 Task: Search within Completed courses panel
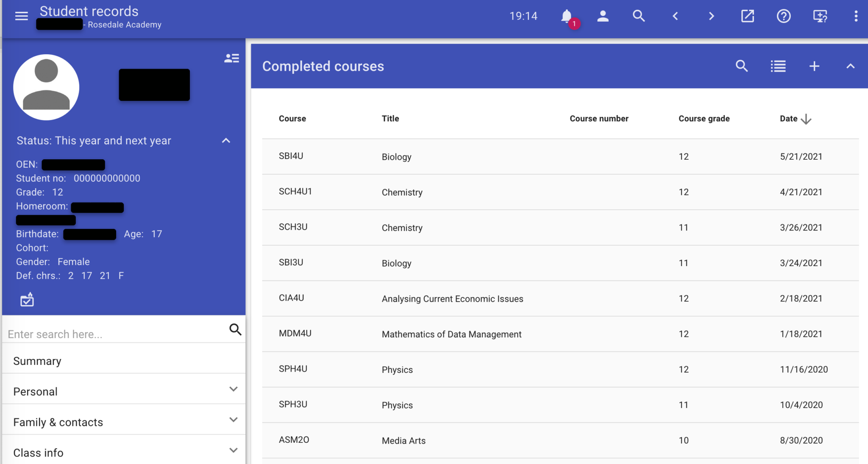coord(742,66)
